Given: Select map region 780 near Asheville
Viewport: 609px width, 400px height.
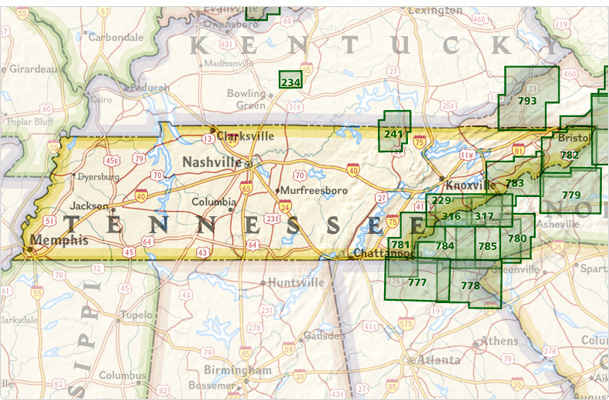Looking at the screenshot, I should point(517,238).
